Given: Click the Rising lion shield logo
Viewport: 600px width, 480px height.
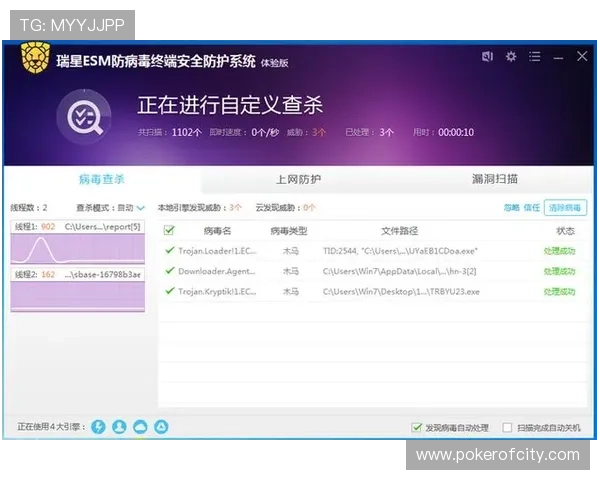Looking at the screenshot, I should 35,58.
